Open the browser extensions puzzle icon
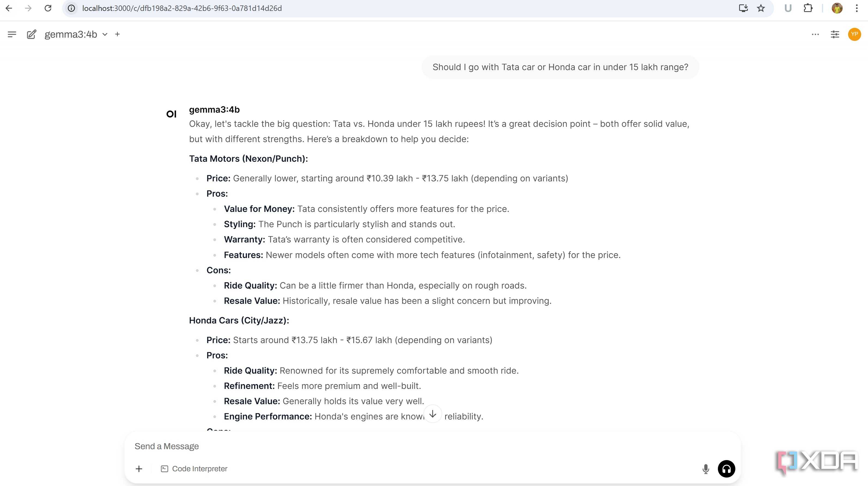 [x=808, y=8]
